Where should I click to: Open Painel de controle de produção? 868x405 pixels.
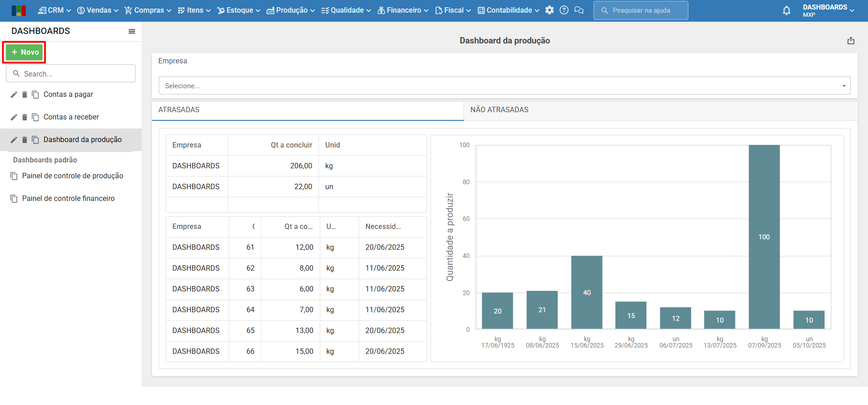[72, 176]
